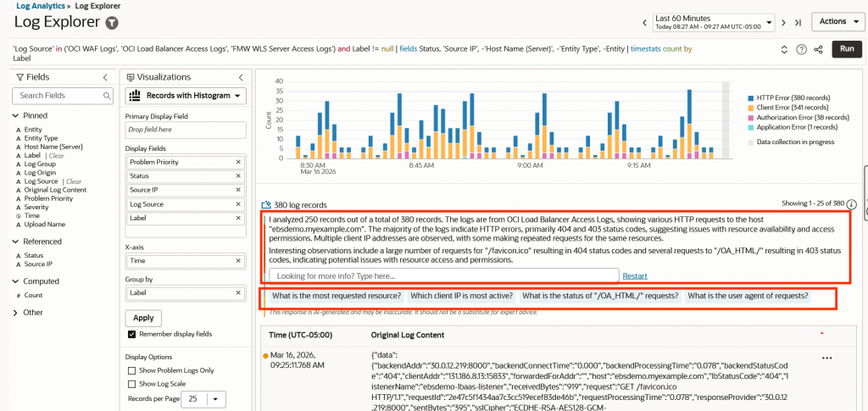Expand the Other fields section
868x411 pixels.
tap(15, 313)
